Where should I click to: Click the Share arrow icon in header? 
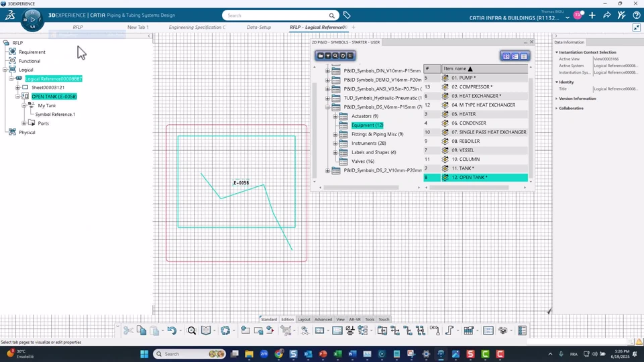pyautogui.click(x=606, y=15)
